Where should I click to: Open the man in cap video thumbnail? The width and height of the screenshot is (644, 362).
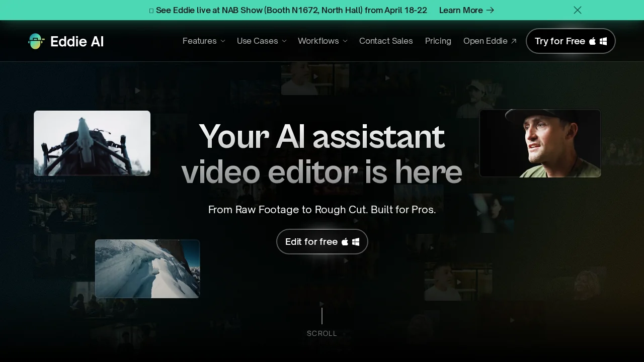[x=540, y=143]
